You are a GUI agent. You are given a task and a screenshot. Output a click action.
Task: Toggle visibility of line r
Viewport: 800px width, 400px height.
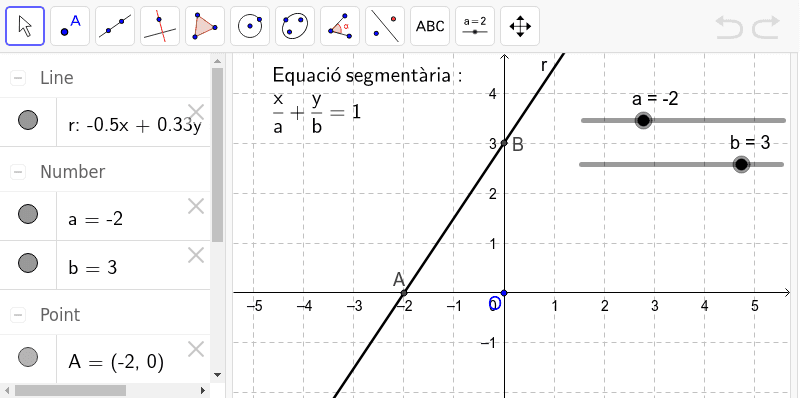(x=28, y=120)
